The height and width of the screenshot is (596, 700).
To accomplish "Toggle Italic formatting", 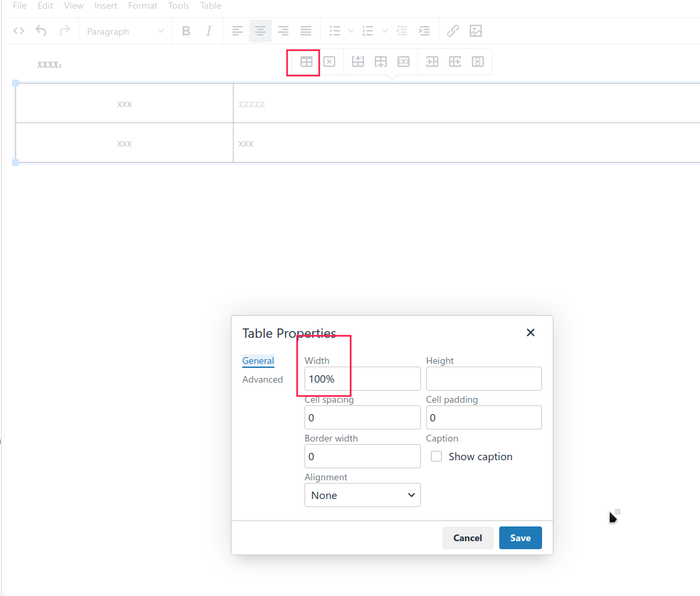I will click(x=208, y=31).
